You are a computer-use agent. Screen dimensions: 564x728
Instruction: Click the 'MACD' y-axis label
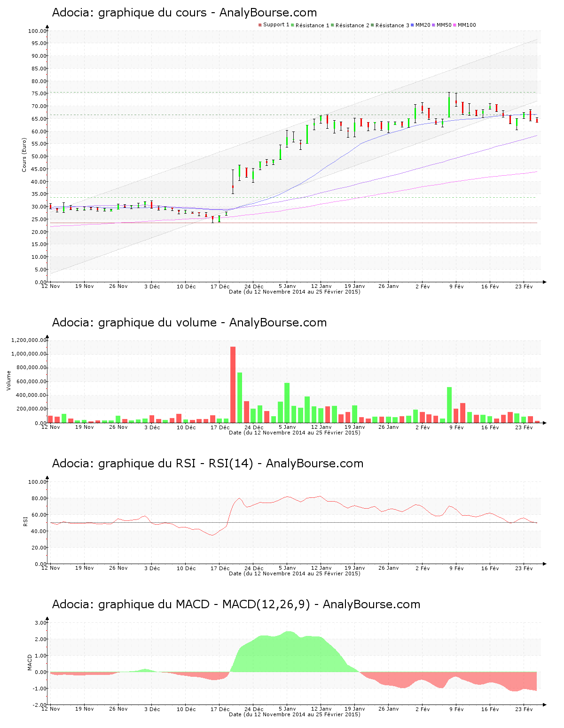30,662
